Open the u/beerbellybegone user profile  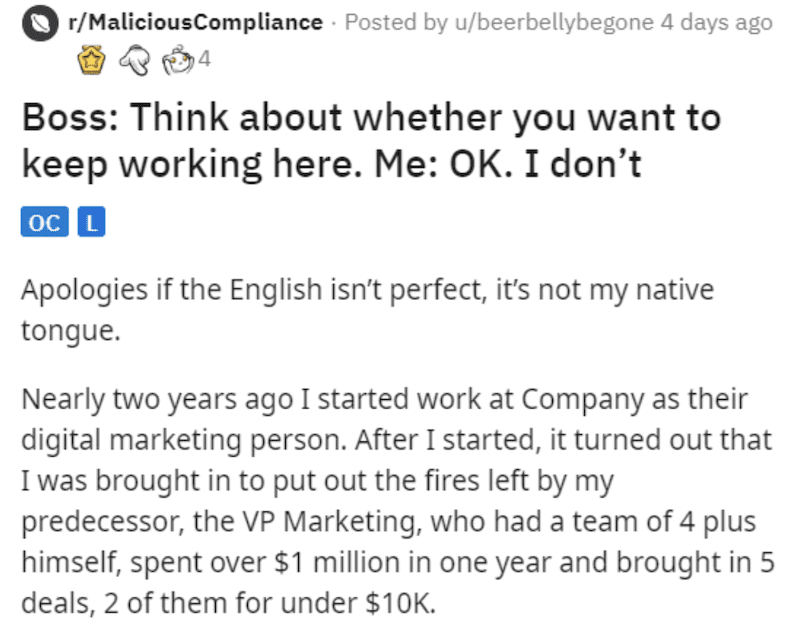(554, 22)
